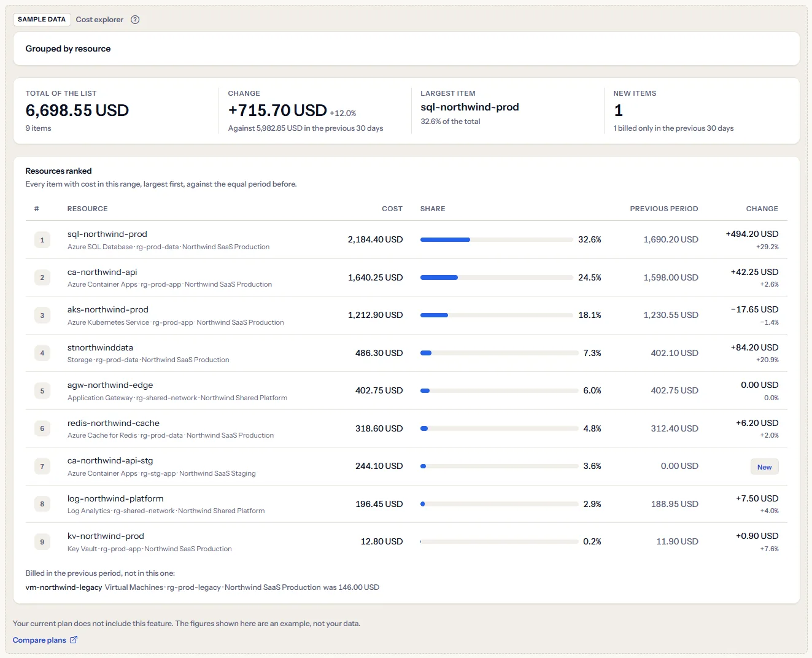This screenshot has height=658, width=812.
Task: Click the rank number 5 badge
Action: point(42,391)
